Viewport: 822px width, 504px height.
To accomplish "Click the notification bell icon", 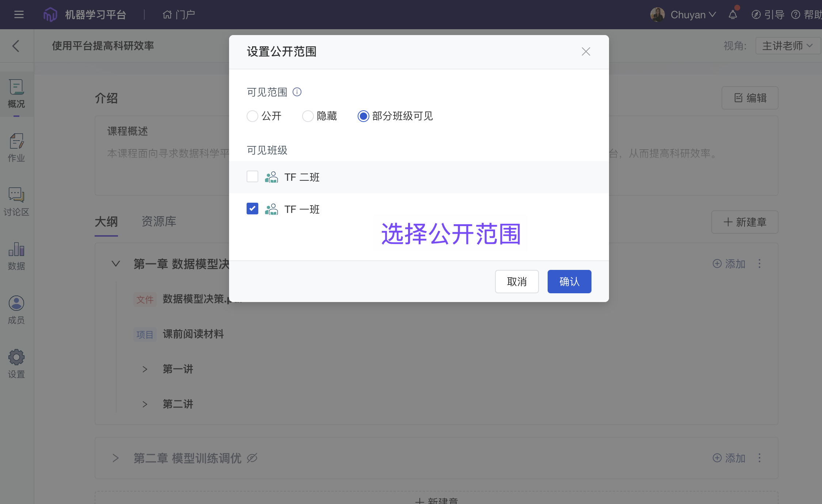I will coord(732,15).
